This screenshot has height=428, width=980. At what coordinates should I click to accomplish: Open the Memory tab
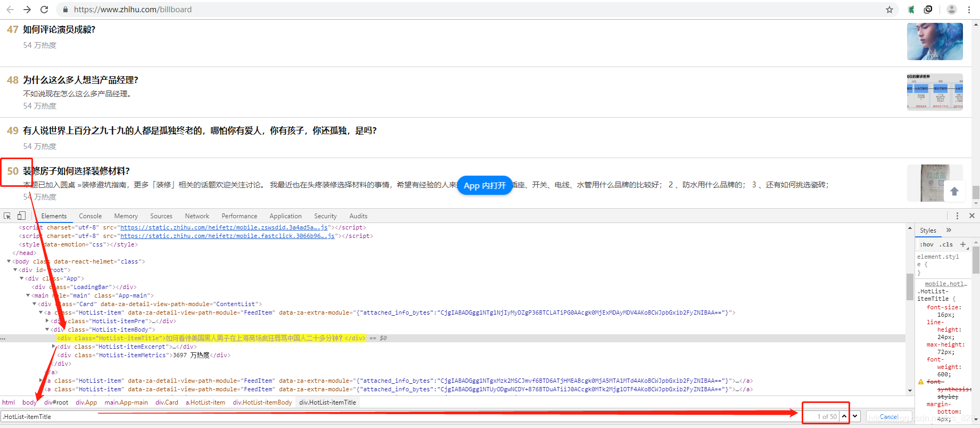coord(126,216)
